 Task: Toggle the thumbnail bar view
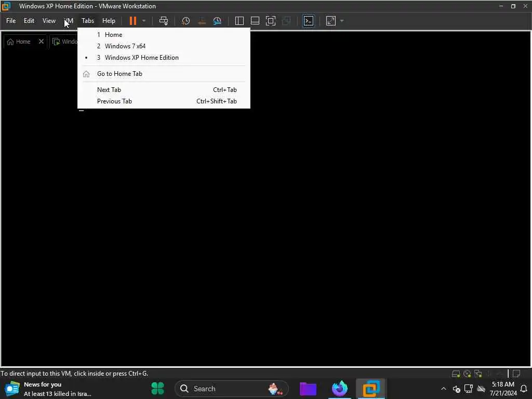click(255, 21)
